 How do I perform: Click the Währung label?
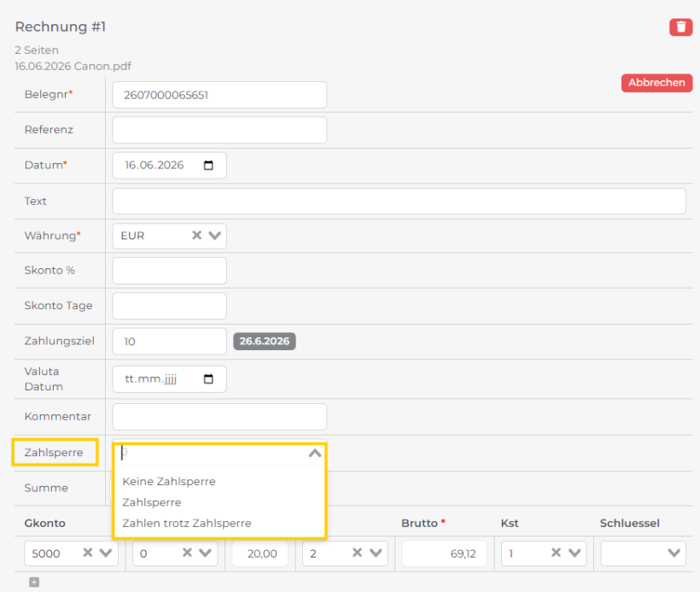[50, 236]
